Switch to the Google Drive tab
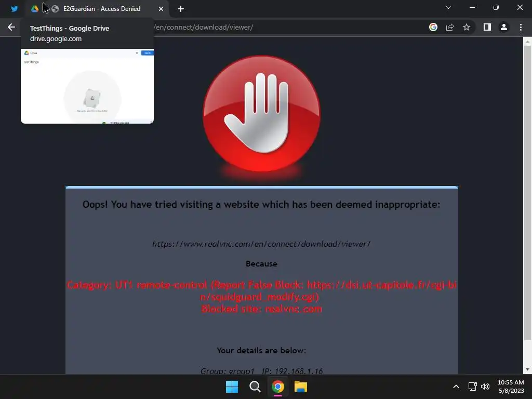 [x=35, y=9]
